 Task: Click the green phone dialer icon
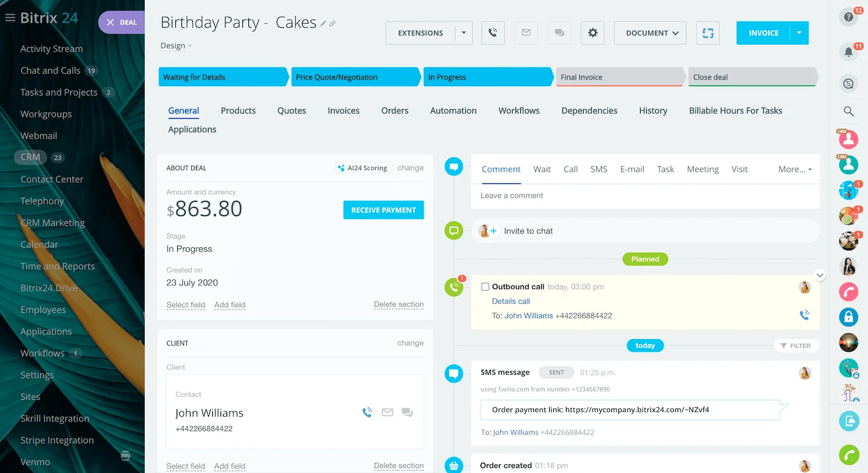[x=849, y=454]
